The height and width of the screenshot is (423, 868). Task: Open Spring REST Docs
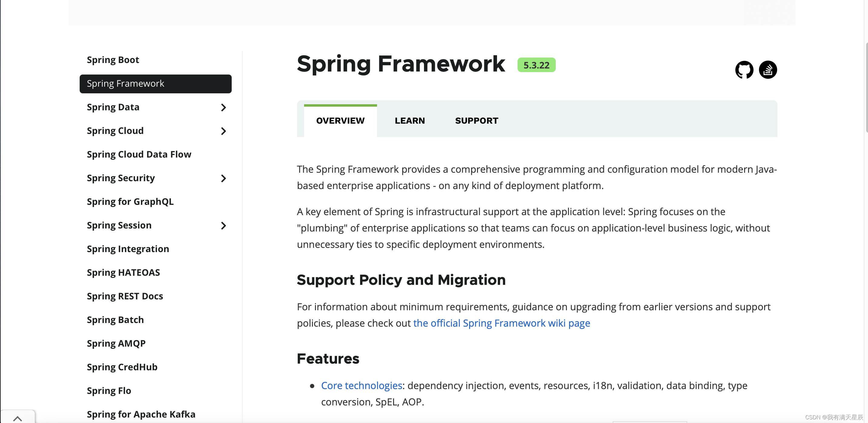point(125,296)
